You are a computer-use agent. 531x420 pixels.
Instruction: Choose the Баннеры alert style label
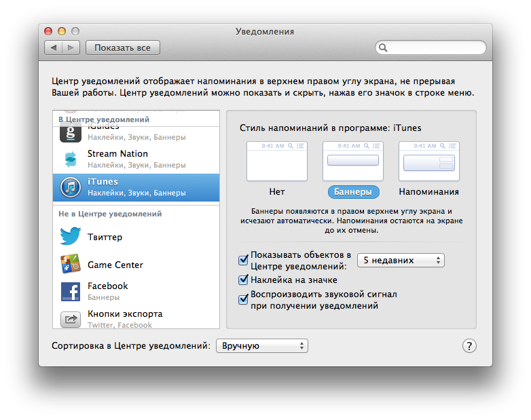point(353,192)
